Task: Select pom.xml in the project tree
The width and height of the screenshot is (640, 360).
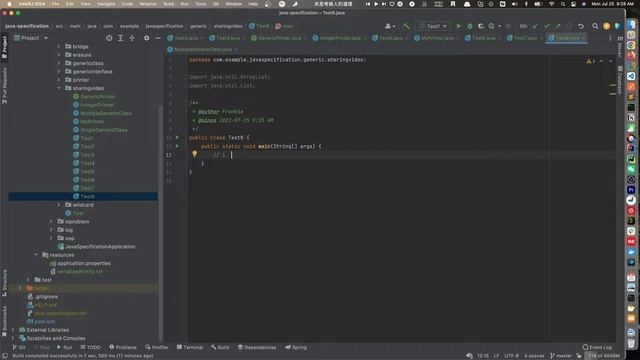Action: (x=44, y=322)
